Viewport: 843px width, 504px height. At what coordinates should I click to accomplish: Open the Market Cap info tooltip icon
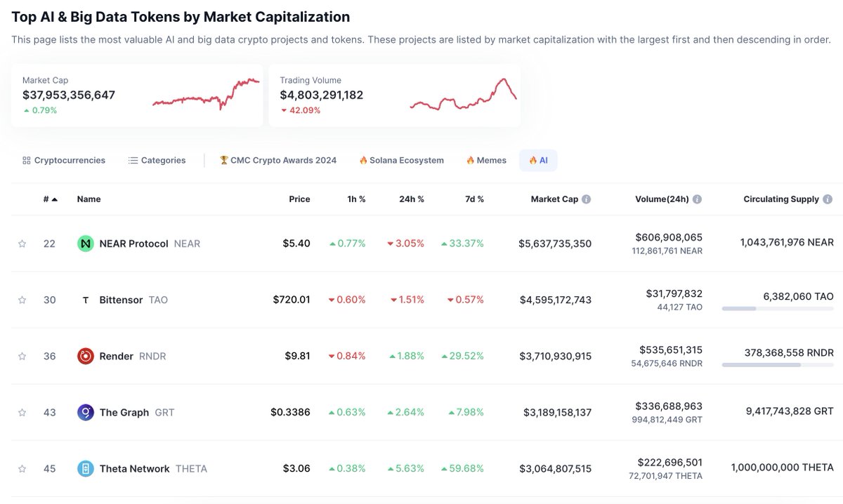(586, 199)
